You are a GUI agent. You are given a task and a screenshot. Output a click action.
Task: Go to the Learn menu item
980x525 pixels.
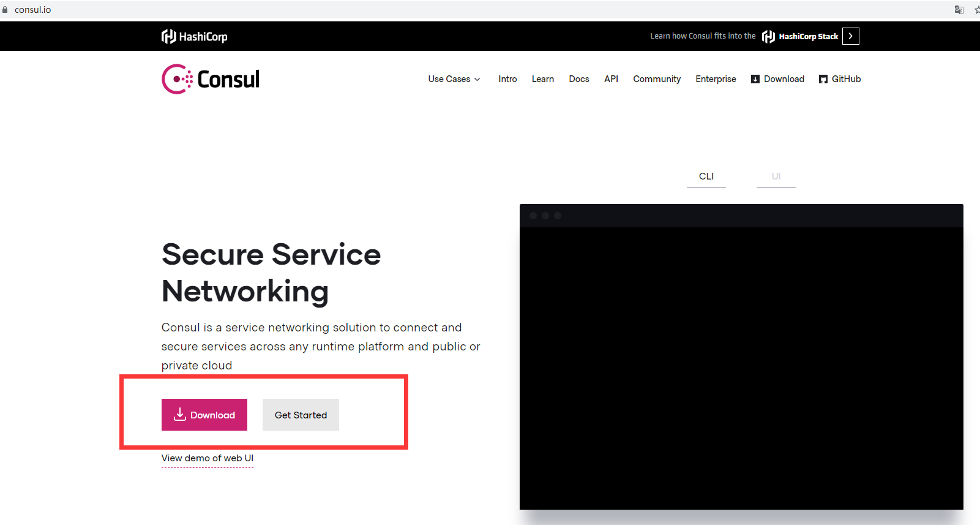[543, 79]
